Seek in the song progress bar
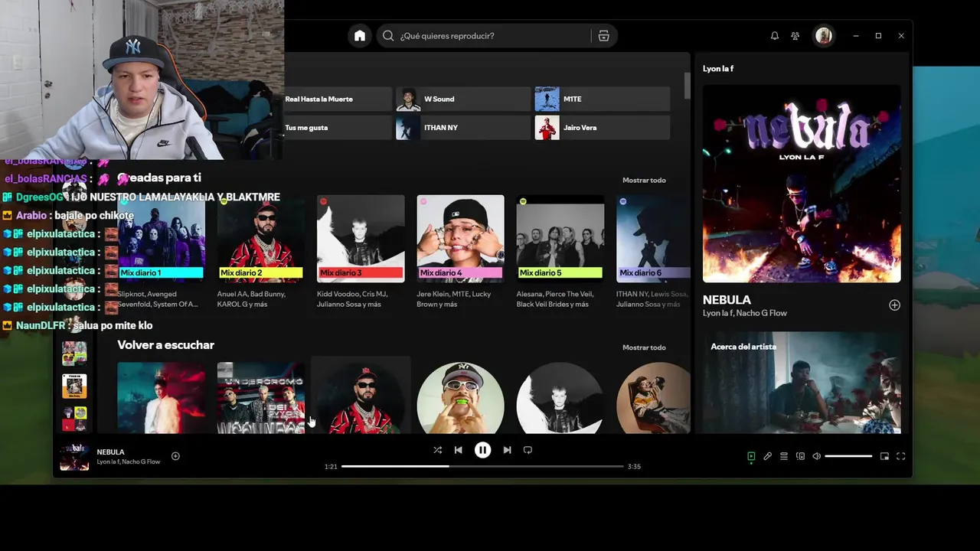 click(482, 466)
